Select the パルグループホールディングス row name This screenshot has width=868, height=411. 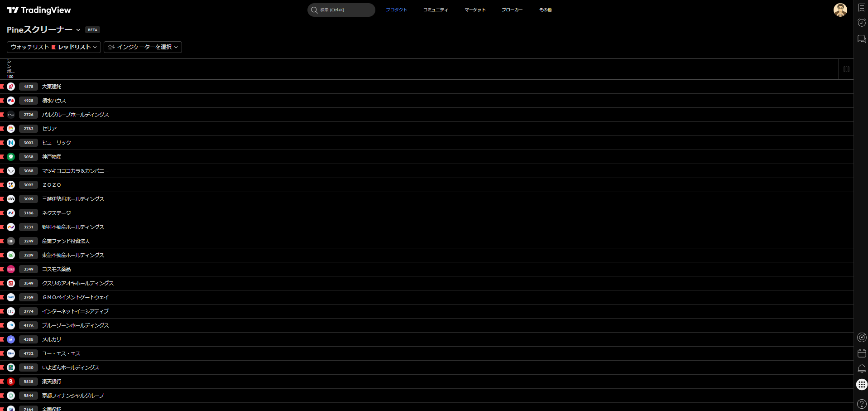click(x=76, y=115)
